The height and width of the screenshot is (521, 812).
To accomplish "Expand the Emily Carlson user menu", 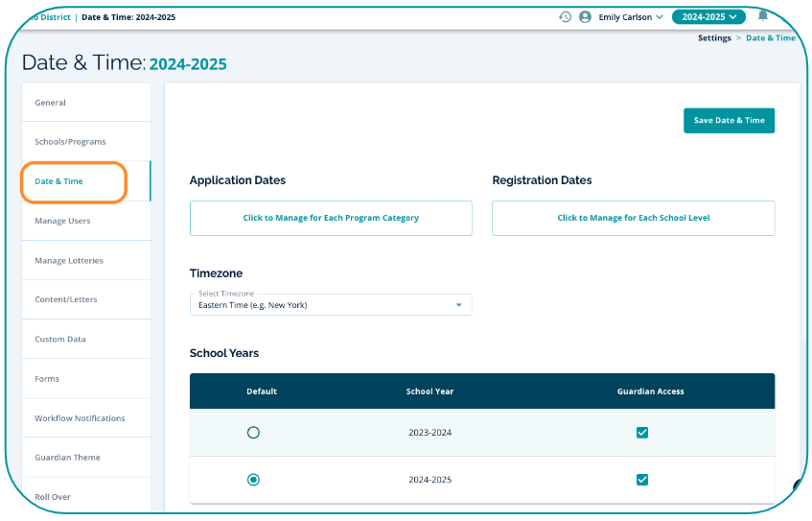I will tap(630, 17).
